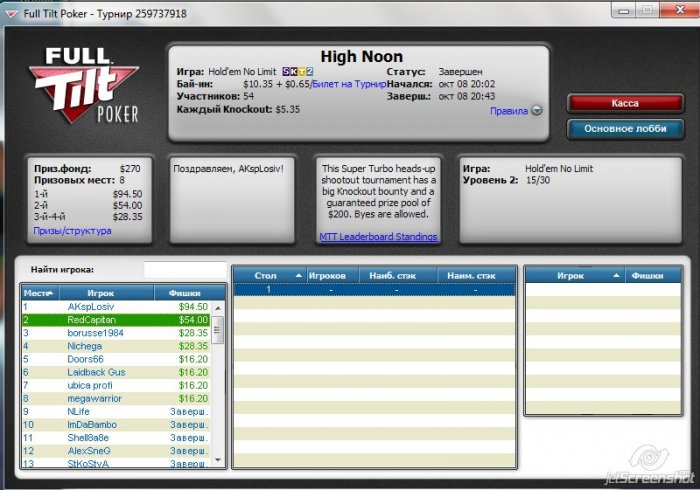Sort tables by Стол column
The width and height of the screenshot is (700, 490).
pyautogui.click(x=269, y=276)
